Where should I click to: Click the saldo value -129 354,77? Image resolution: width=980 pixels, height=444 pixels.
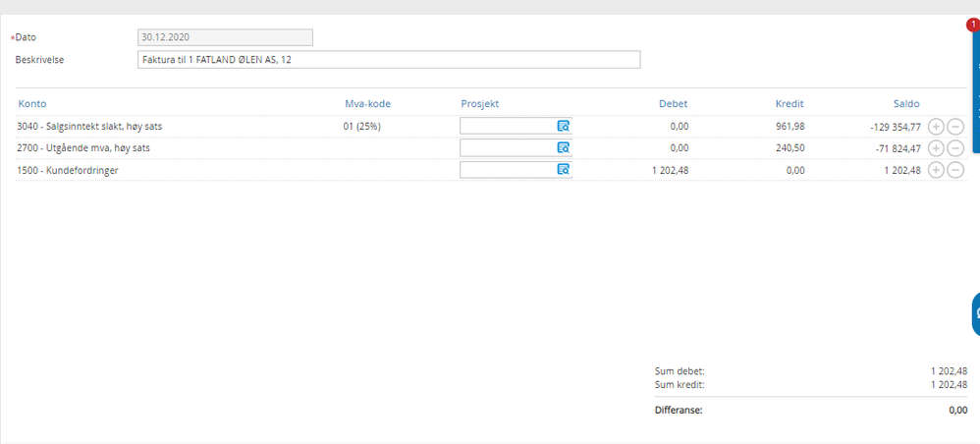click(895, 127)
